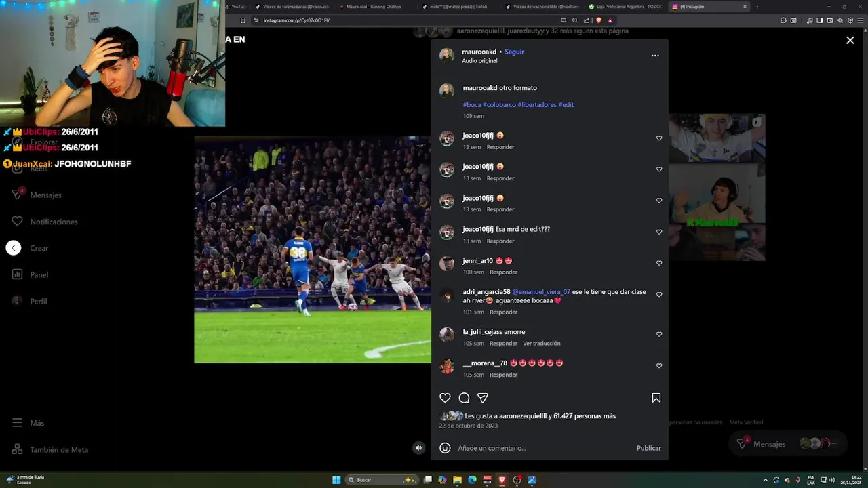Like adri_angarcia58's comment

pyautogui.click(x=659, y=295)
